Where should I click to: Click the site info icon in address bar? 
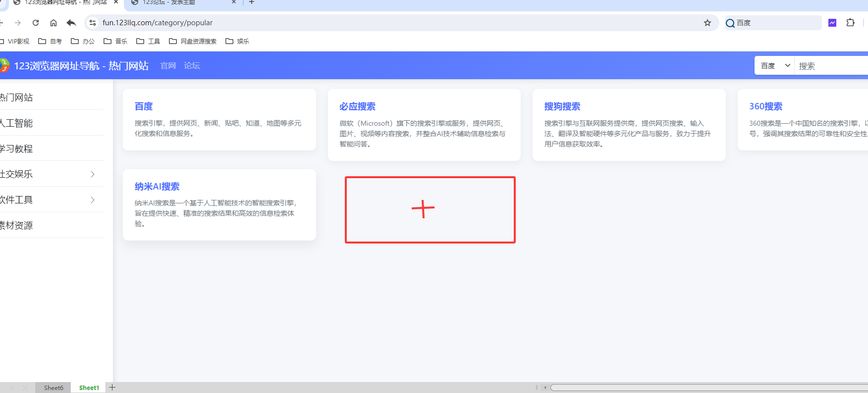(x=92, y=23)
